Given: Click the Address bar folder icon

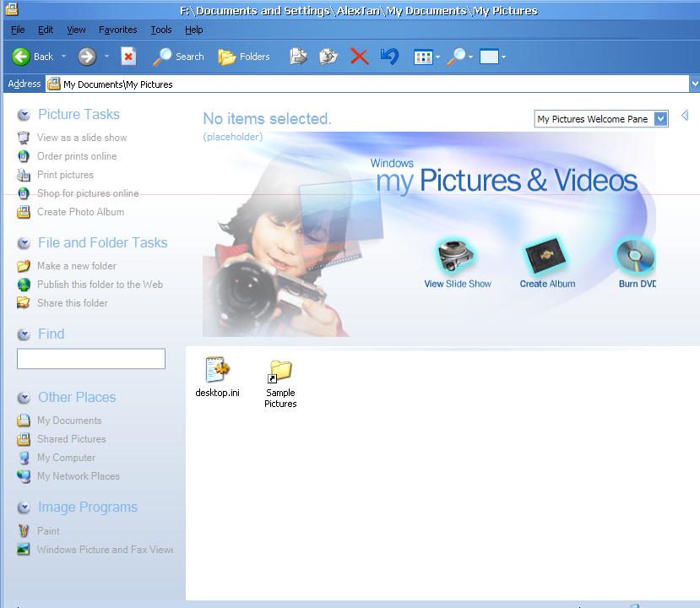Looking at the screenshot, I should (x=53, y=84).
